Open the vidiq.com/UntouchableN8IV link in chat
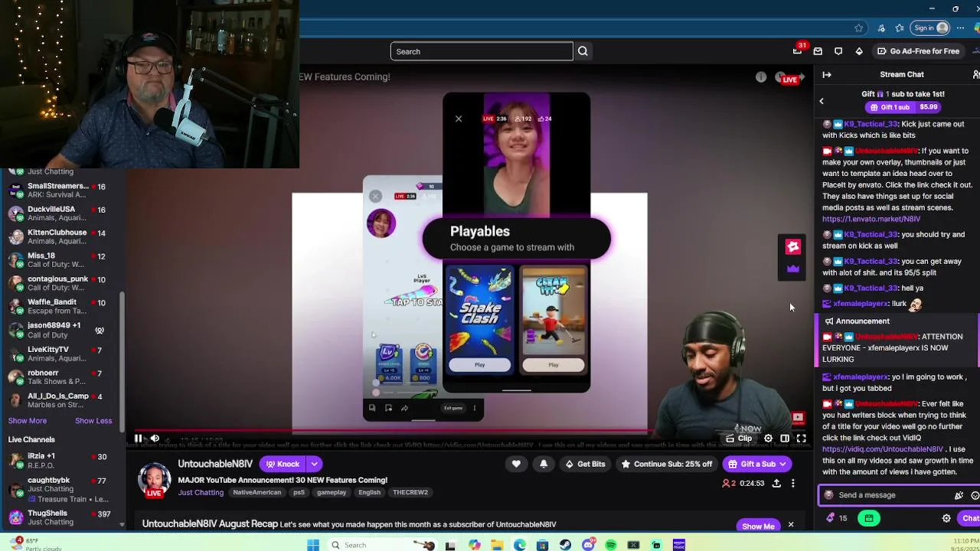 tap(883, 449)
